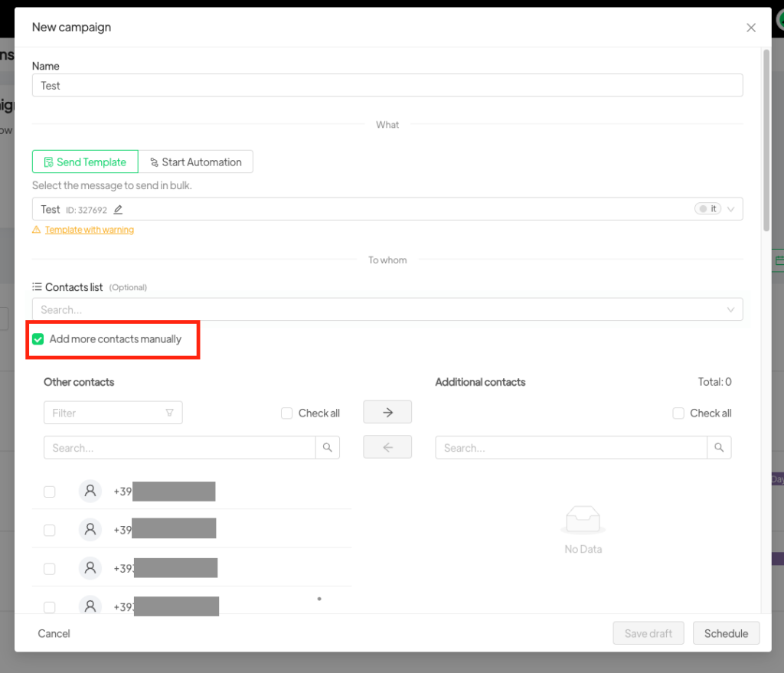
Task: Expand the Contacts list dropdown
Action: [x=731, y=309]
